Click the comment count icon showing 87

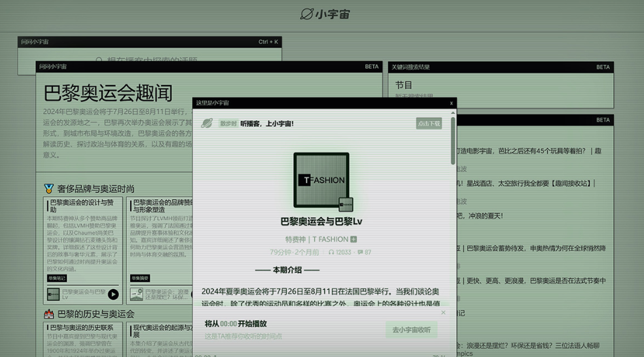tap(365, 252)
